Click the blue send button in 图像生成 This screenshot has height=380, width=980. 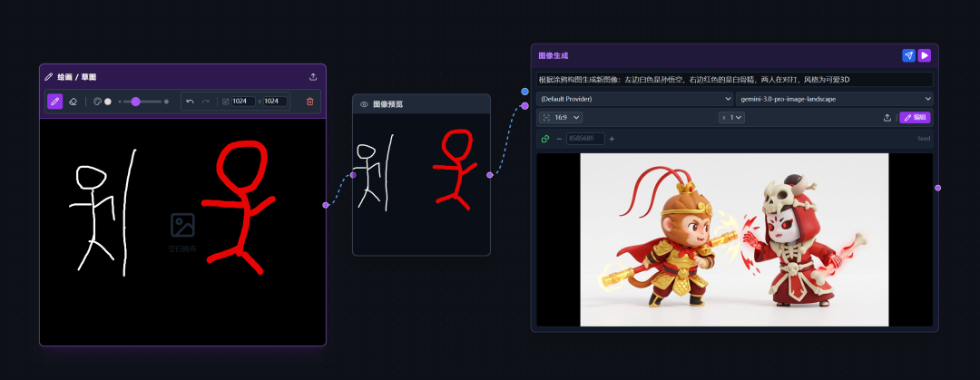(x=908, y=55)
